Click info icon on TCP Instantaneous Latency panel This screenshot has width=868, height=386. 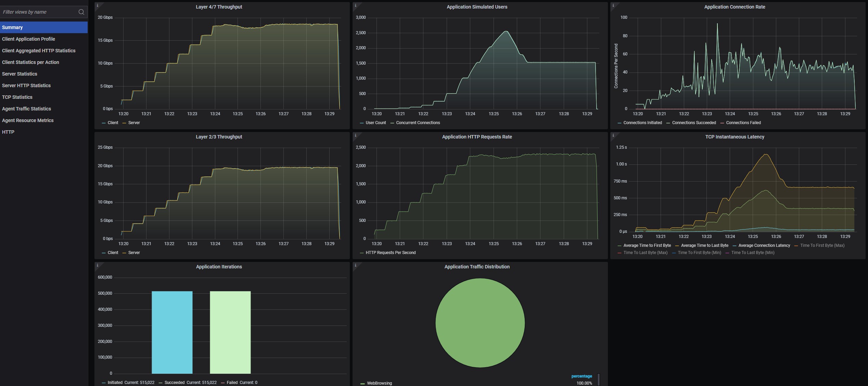[613, 135]
